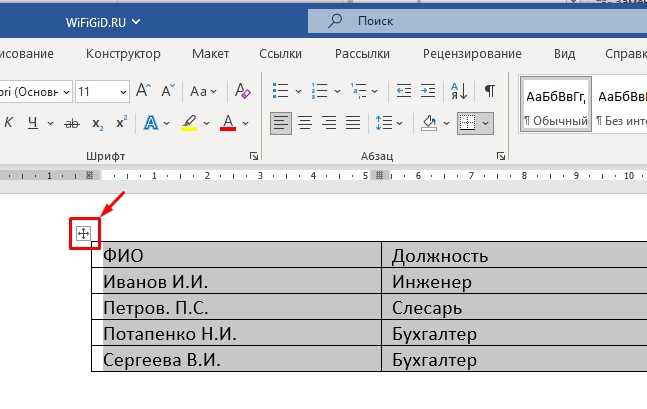This screenshot has height=409, width=647.
Task: Click the table move handle icon
Action: (83, 234)
